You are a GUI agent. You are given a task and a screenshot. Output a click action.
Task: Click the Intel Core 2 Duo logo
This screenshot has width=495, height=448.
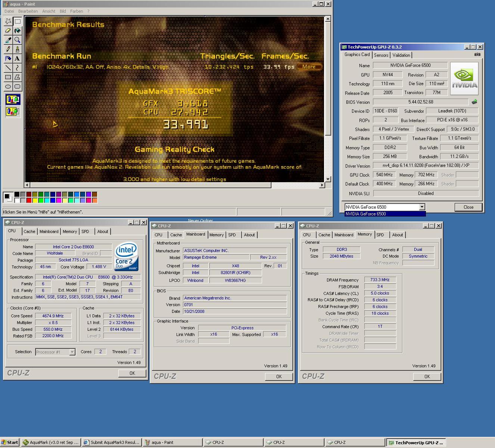point(127,257)
